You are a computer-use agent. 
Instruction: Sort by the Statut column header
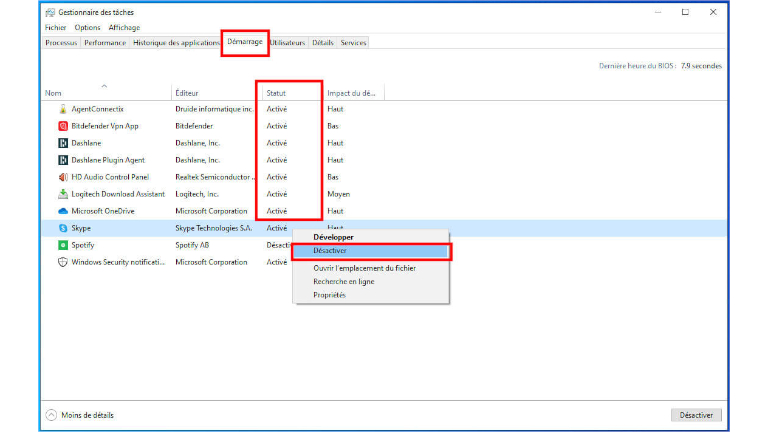276,93
